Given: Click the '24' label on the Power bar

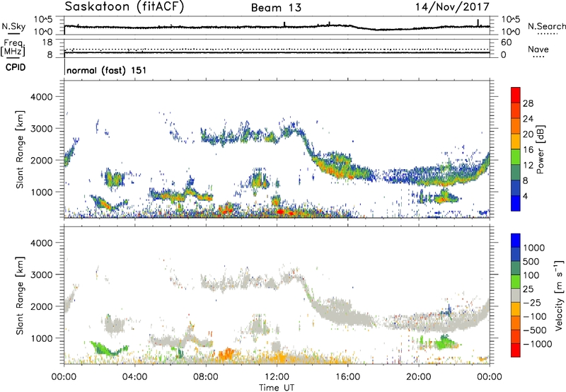Looking at the screenshot, I should point(528,119).
